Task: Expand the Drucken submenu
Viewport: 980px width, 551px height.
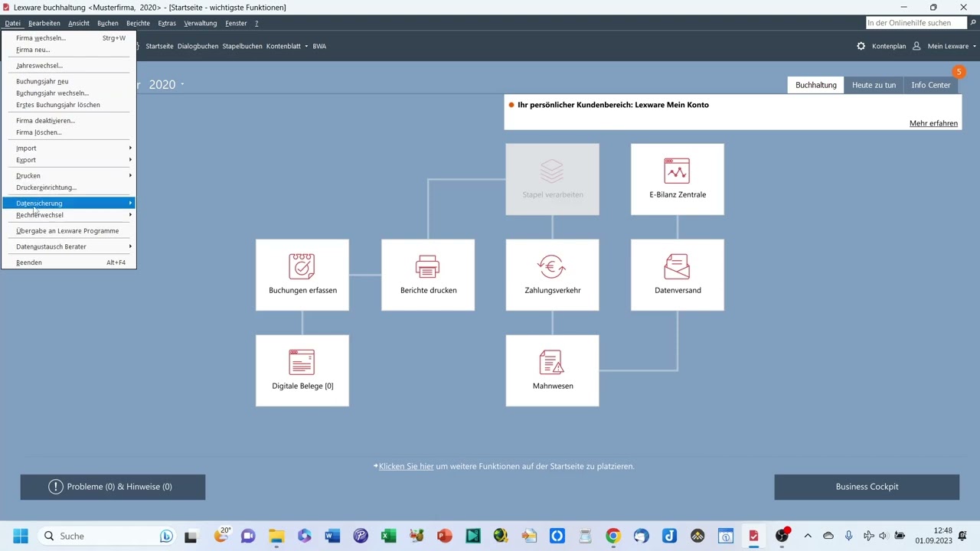Action: tap(69, 175)
